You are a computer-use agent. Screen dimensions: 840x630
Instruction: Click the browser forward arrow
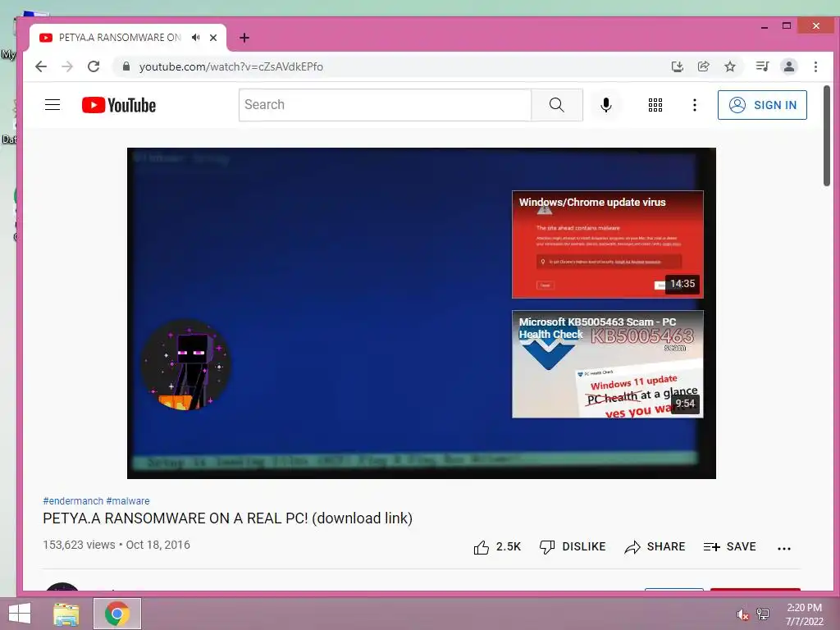click(x=67, y=66)
